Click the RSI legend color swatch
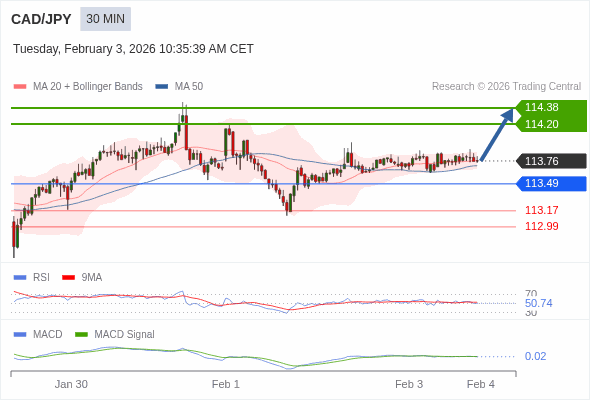The image size is (590, 400). [20, 278]
